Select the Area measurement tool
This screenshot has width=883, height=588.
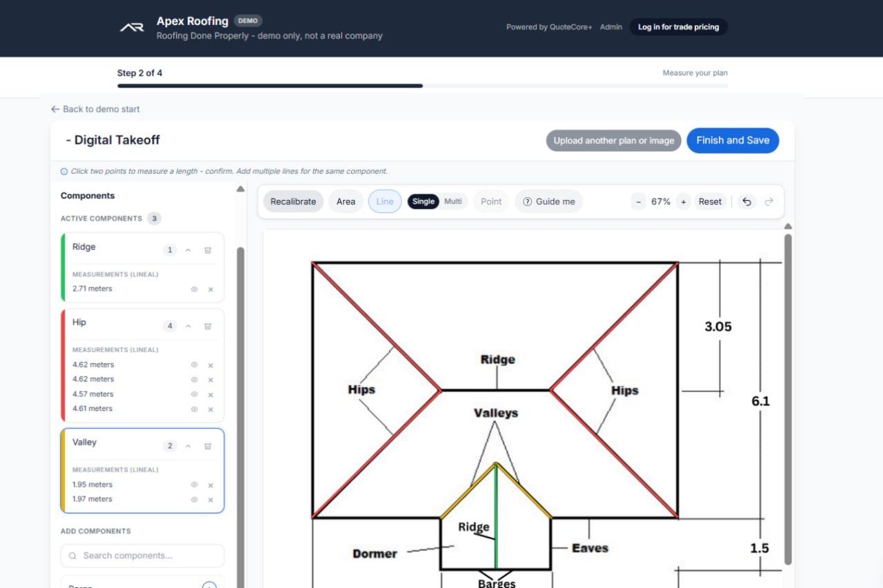(346, 201)
